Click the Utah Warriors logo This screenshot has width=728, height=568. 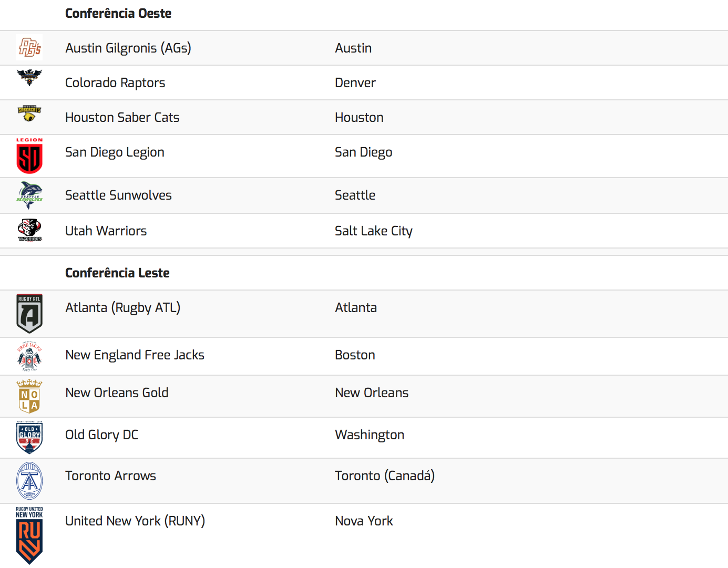29,230
